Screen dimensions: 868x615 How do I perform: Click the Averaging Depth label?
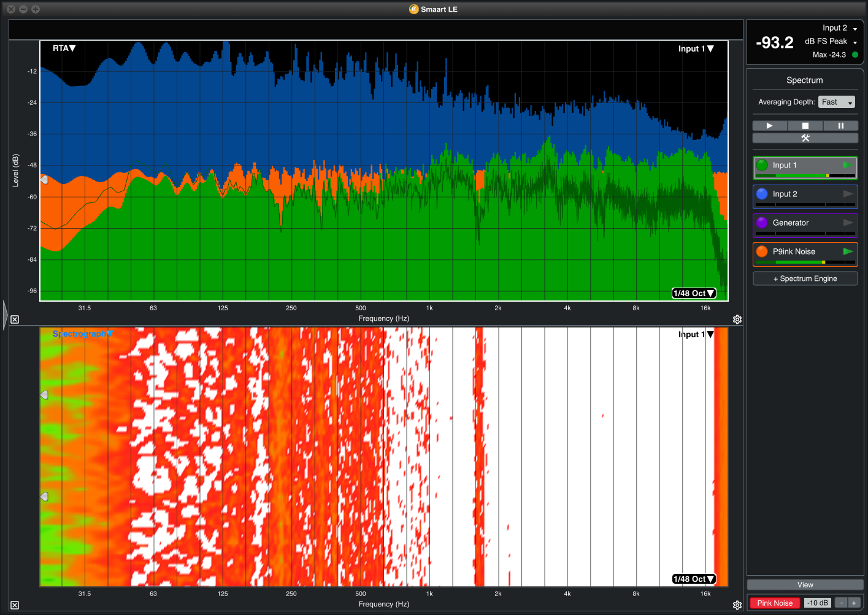pyautogui.click(x=786, y=102)
